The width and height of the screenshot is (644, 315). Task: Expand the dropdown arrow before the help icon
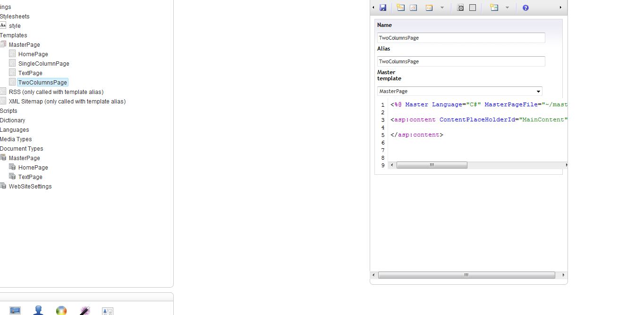pyautogui.click(x=507, y=8)
